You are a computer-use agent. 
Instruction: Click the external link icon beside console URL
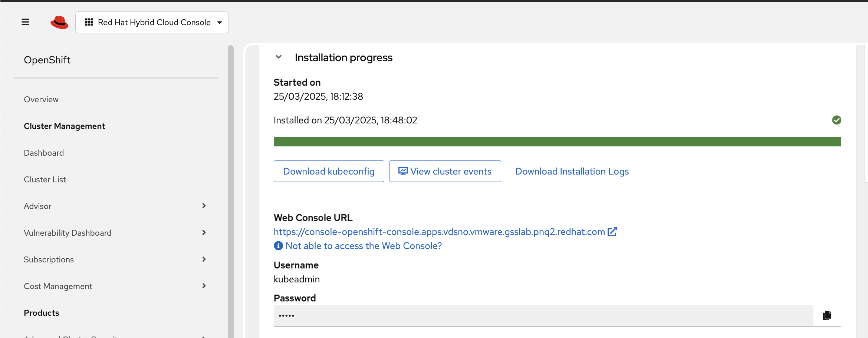coord(612,232)
